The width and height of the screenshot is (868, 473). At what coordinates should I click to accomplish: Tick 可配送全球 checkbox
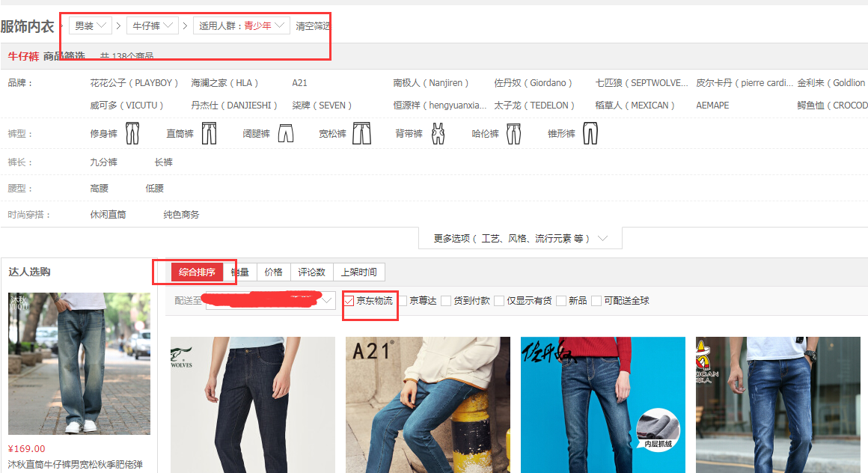(596, 301)
